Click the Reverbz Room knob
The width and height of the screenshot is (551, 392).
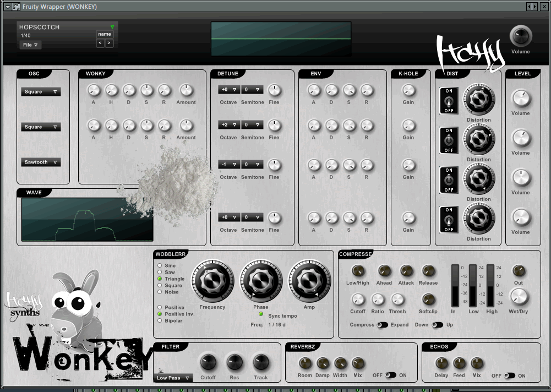tap(305, 363)
